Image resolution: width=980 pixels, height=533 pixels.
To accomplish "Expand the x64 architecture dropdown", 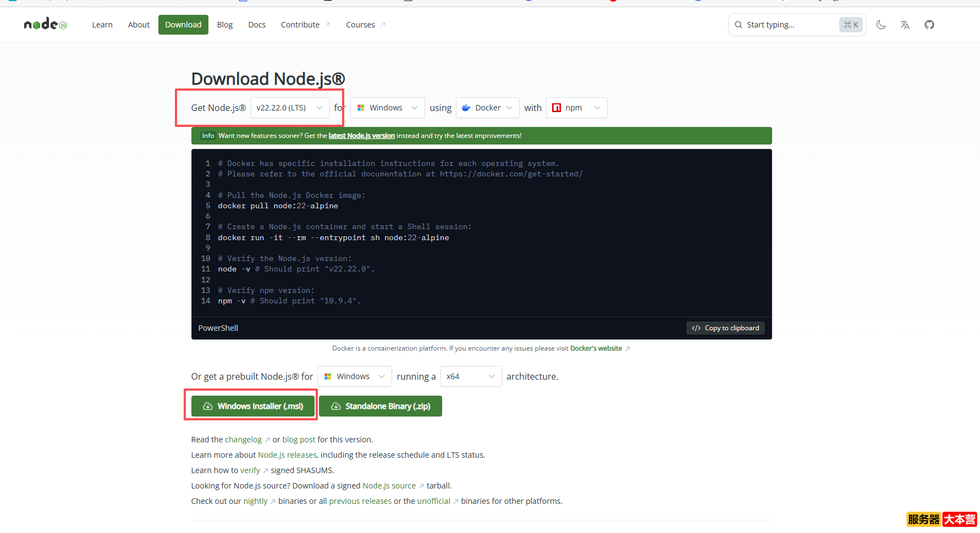I will pyautogui.click(x=471, y=376).
